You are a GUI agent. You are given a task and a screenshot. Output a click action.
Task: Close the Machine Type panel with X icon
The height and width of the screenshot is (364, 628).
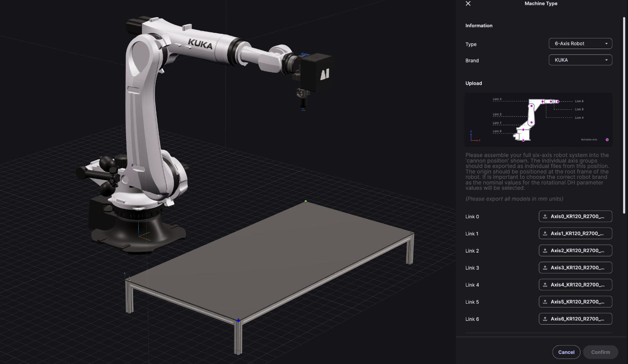click(468, 4)
